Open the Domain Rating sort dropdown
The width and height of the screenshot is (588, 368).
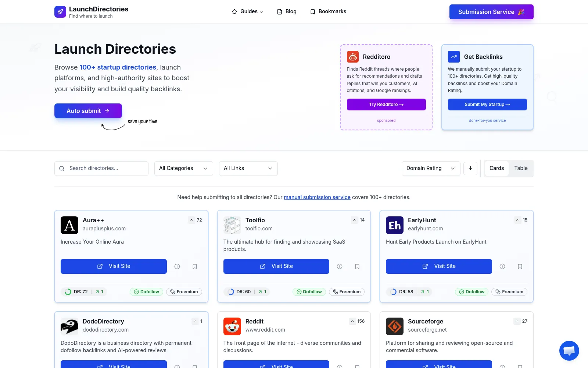click(431, 169)
